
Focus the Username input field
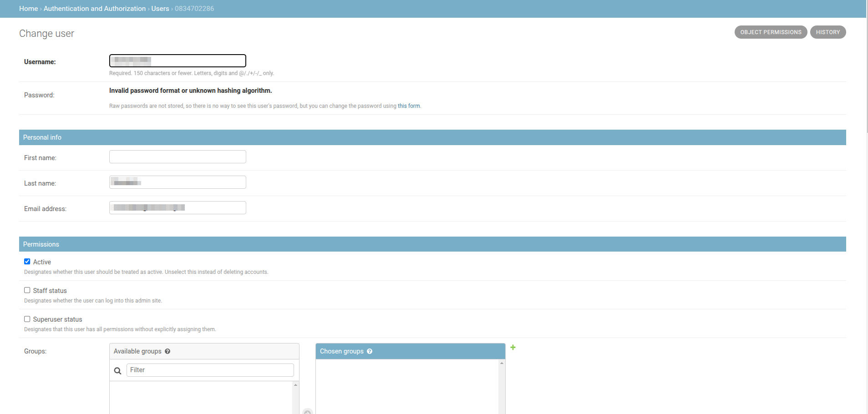[x=178, y=61]
